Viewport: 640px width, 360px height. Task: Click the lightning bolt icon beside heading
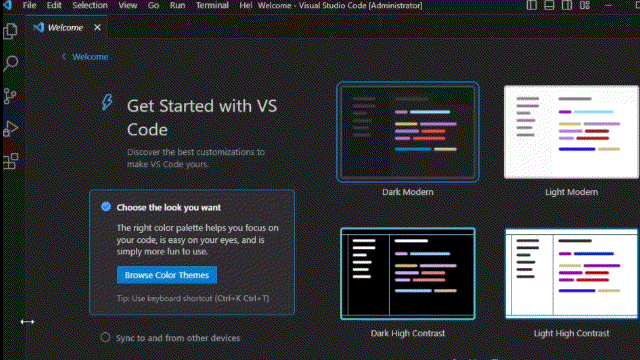107,102
